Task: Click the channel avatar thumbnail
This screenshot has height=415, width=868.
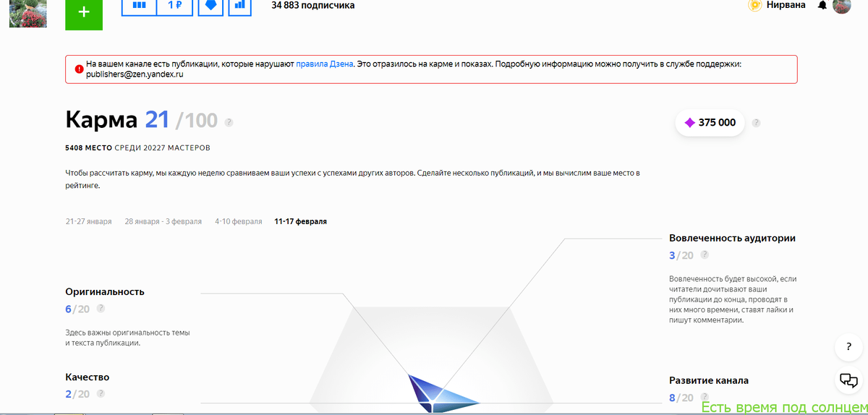Action: (x=27, y=14)
